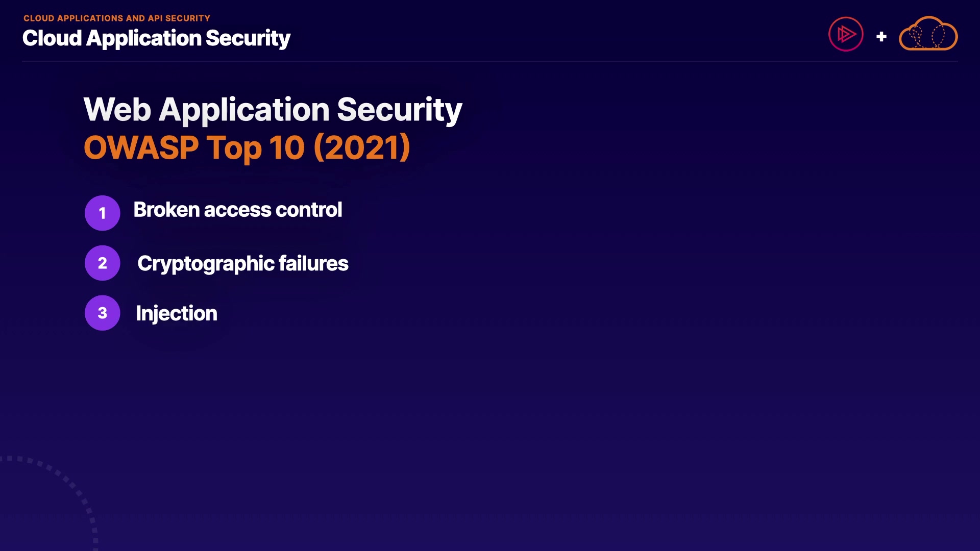Click the white plus sign between logos
This screenshot has width=980, height=551.
(881, 37)
